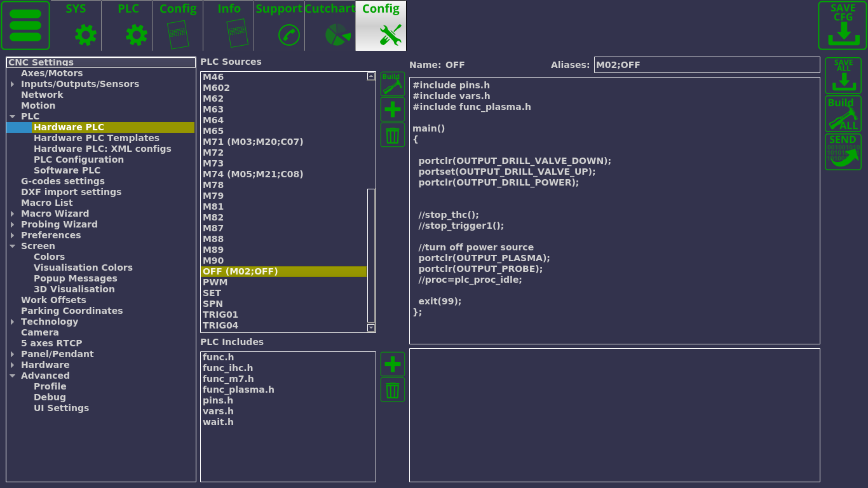Add a new PLC include file
The image size is (868, 488).
point(393,364)
